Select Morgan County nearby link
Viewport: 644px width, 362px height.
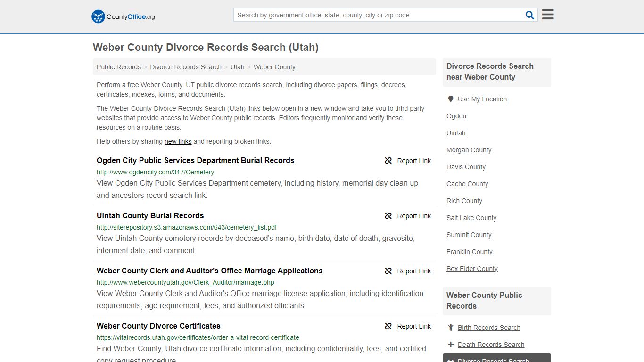(469, 150)
